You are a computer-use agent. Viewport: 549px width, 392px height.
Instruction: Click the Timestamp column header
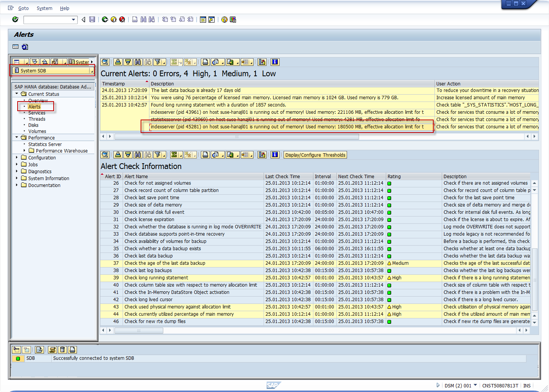click(124, 84)
